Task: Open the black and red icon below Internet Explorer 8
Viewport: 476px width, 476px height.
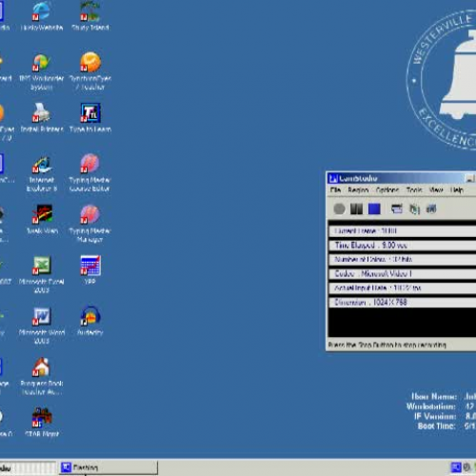Action: pyautogui.click(x=42, y=219)
